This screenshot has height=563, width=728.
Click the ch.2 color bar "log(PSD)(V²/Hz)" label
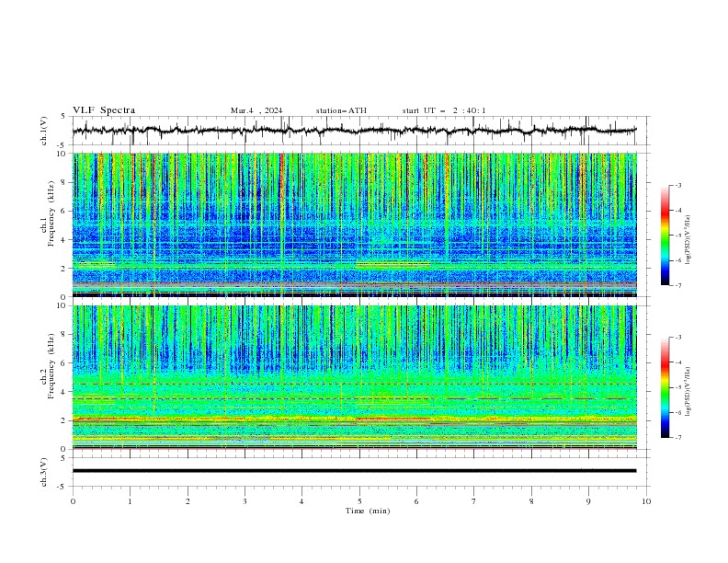pos(688,391)
